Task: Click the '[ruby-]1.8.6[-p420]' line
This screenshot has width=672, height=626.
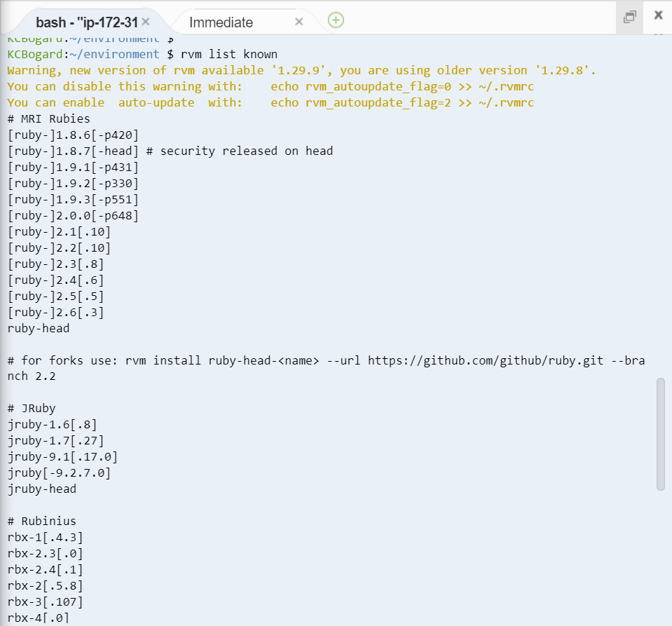Action: tap(73, 135)
